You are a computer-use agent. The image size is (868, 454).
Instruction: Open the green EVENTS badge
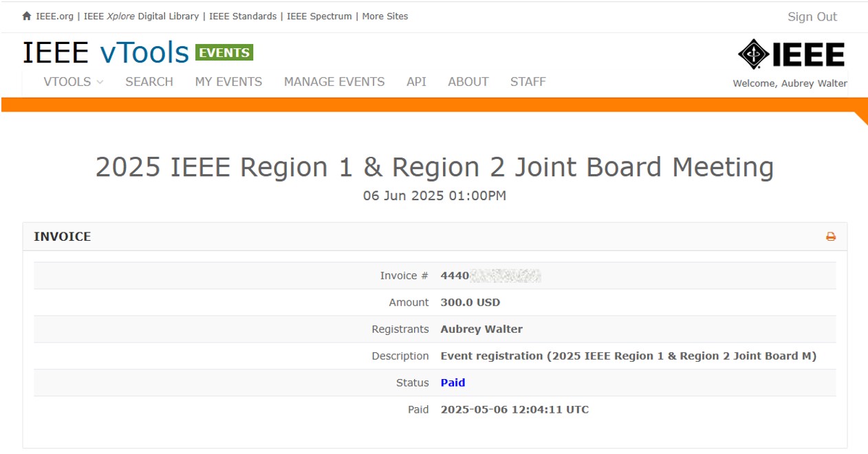pos(224,52)
